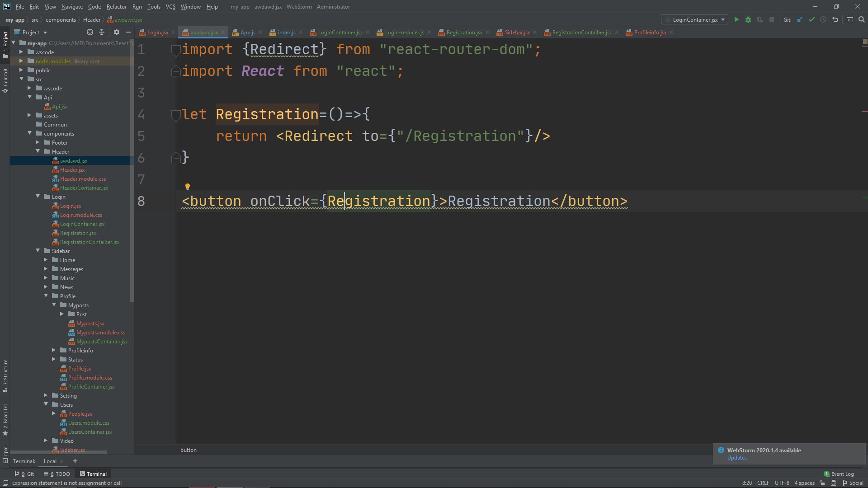This screenshot has height=488, width=868.
Task: Click the Git rollback arrow icon
Action: tap(835, 19)
